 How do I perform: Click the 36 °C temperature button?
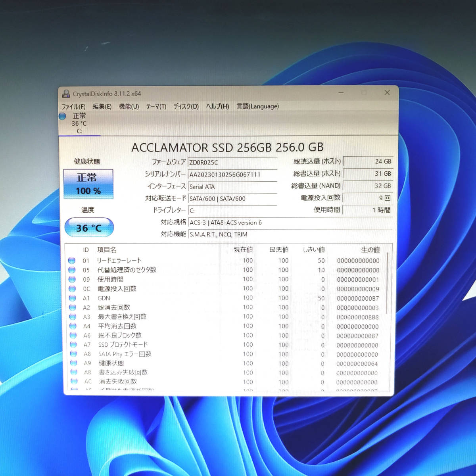[89, 228]
